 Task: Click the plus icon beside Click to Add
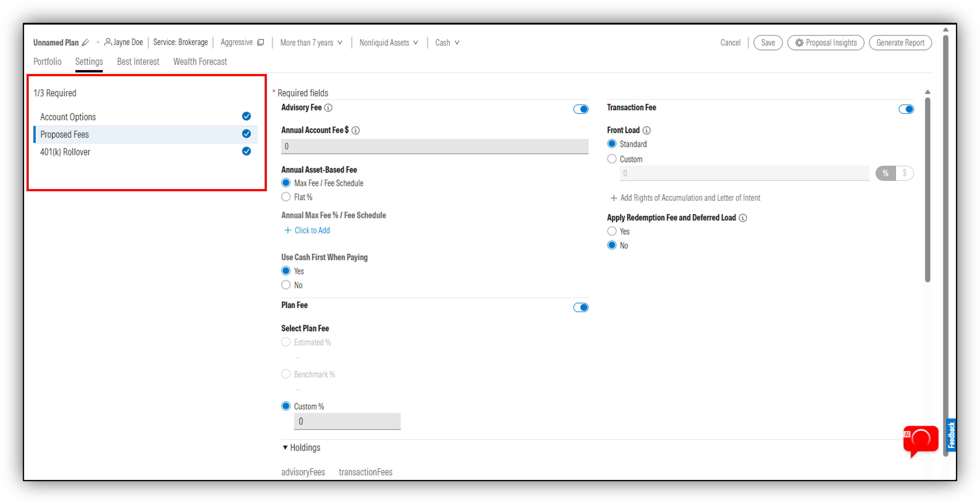pyautogui.click(x=288, y=231)
